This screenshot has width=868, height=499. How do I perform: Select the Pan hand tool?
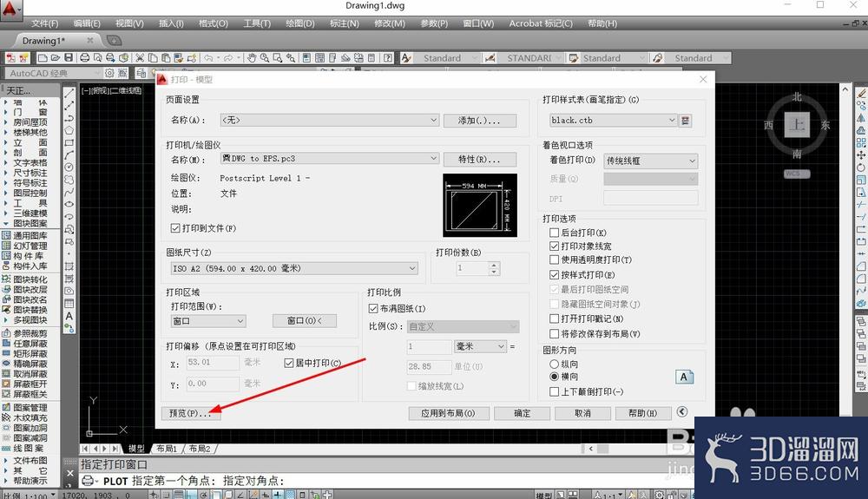pos(252,57)
